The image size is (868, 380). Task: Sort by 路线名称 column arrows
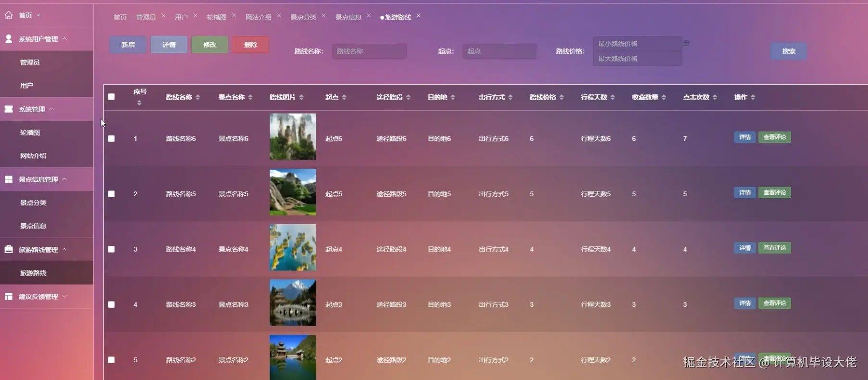[x=198, y=97]
